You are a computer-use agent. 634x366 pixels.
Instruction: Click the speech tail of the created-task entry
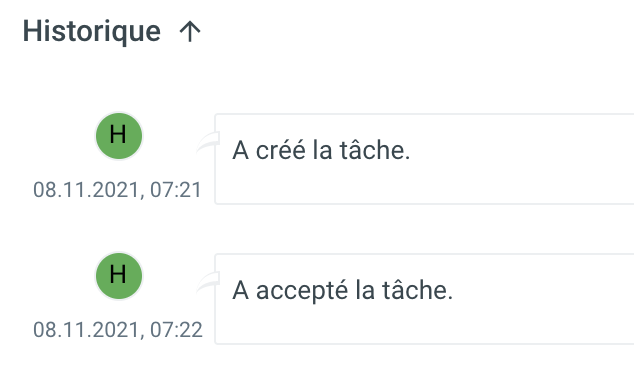208,142
